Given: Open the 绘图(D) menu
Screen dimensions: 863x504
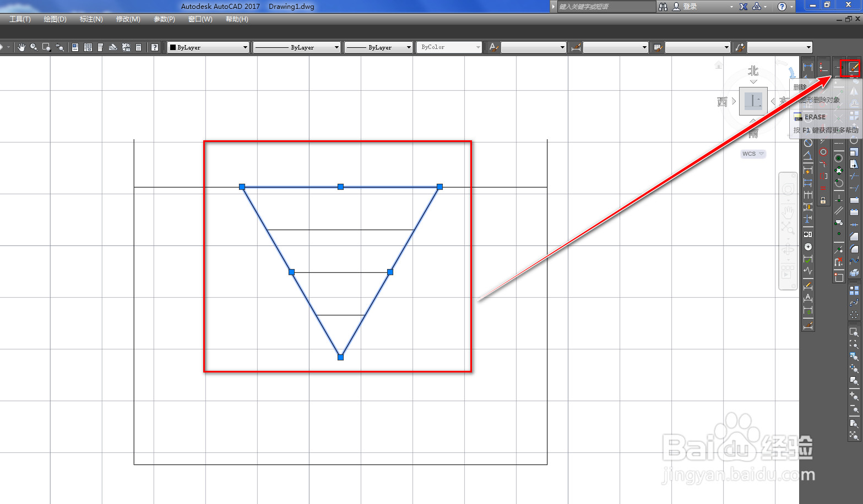Looking at the screenshot, I should 55,19.
